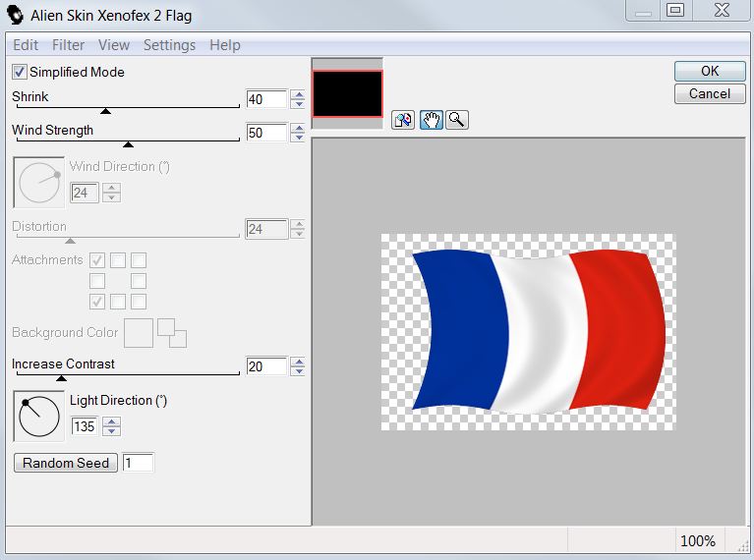Increase the Shrink value with up arrow
This screenshot has height=560, width=754.
299,94
